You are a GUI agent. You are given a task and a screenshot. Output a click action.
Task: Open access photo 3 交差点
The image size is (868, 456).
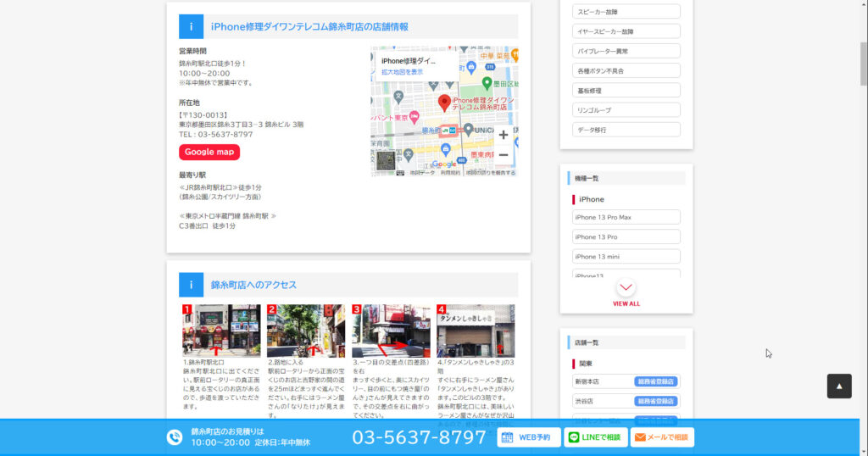click(x=391, y=331)
